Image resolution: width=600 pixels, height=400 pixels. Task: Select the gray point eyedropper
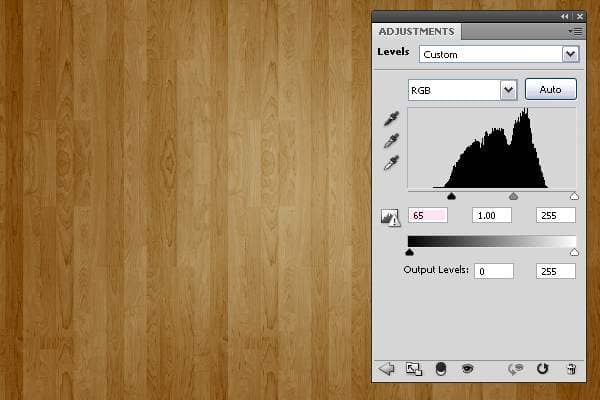[391, 141]
